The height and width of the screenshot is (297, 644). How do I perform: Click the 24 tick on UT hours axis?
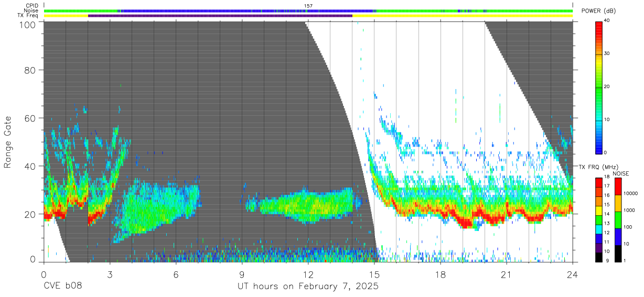pos(573,274)
